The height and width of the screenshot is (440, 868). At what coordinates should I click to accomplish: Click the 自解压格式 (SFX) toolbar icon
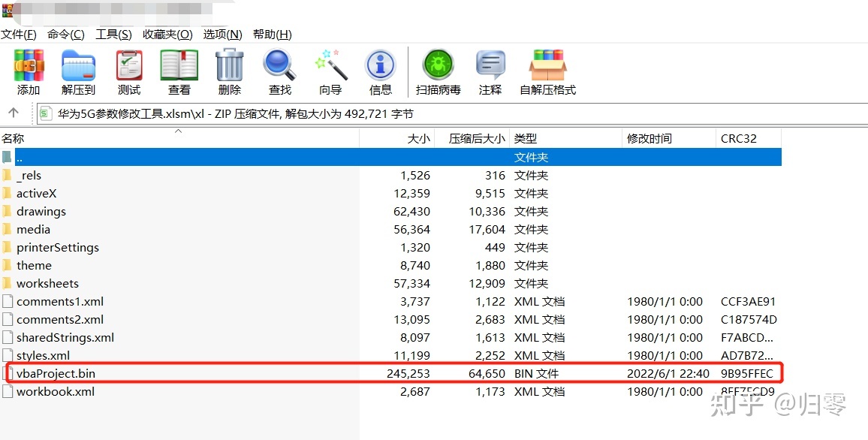pos(547,65)
